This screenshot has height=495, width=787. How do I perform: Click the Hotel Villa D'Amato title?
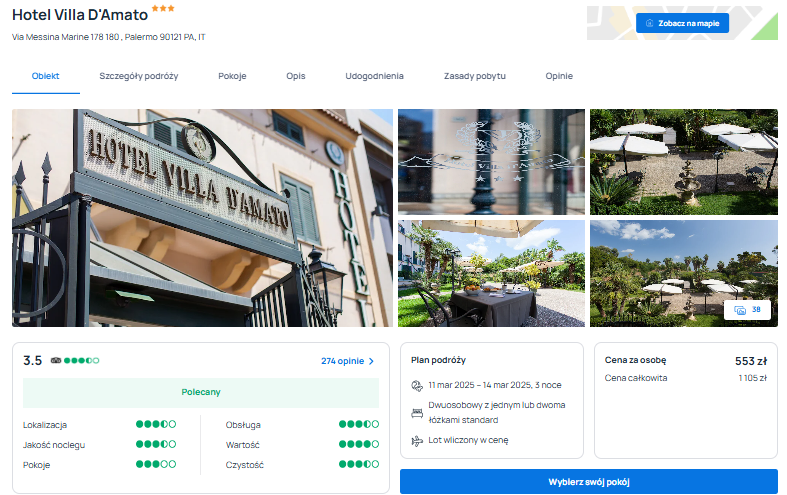[x=80, y=15]
